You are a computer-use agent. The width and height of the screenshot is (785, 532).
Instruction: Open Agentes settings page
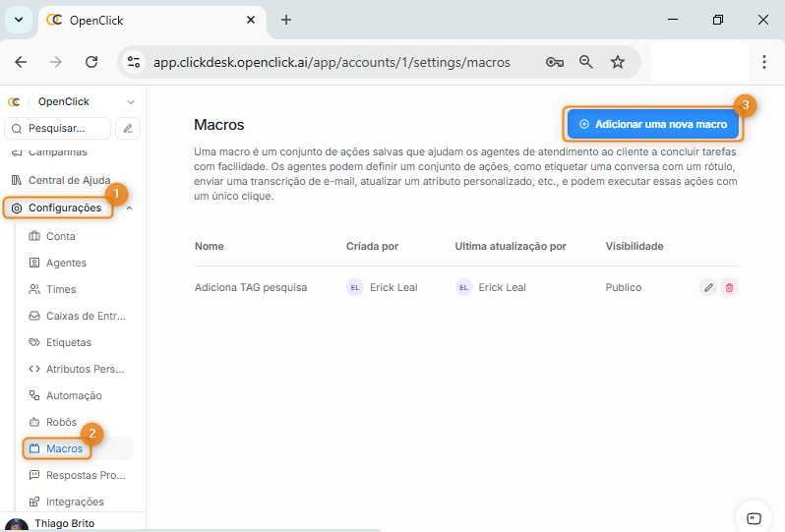point(66,263)
